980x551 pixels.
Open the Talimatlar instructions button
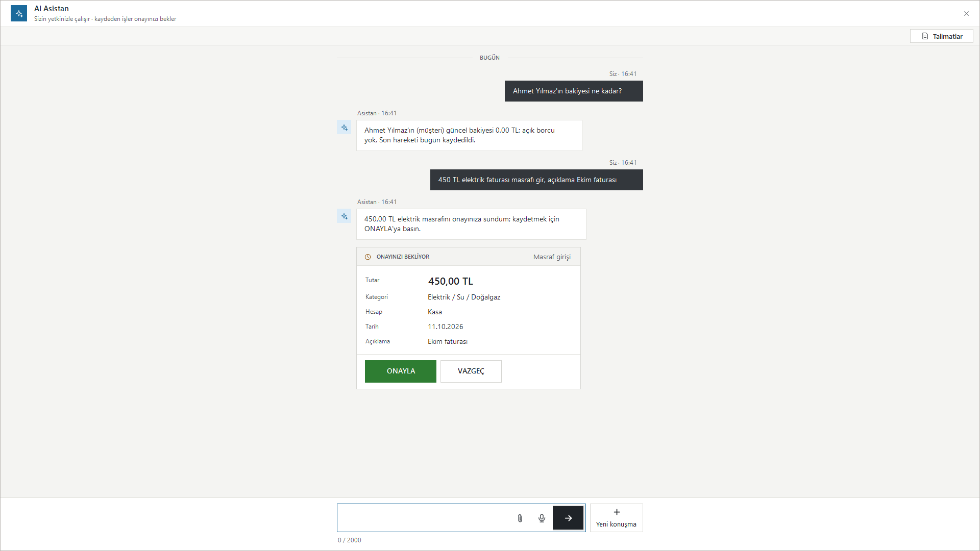click(x=942, y=36)
